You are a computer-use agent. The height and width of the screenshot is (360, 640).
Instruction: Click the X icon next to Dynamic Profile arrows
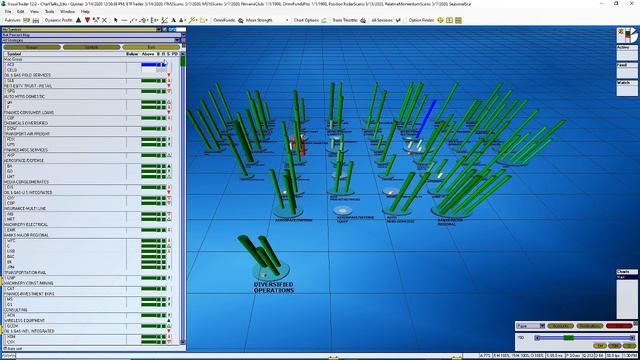tap(104, 20)
